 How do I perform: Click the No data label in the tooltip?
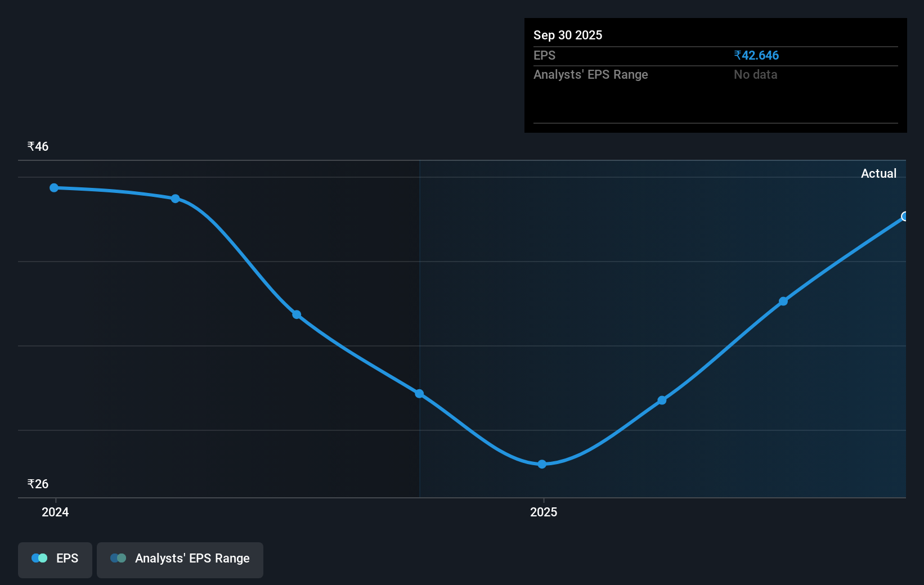click(755, 74)
